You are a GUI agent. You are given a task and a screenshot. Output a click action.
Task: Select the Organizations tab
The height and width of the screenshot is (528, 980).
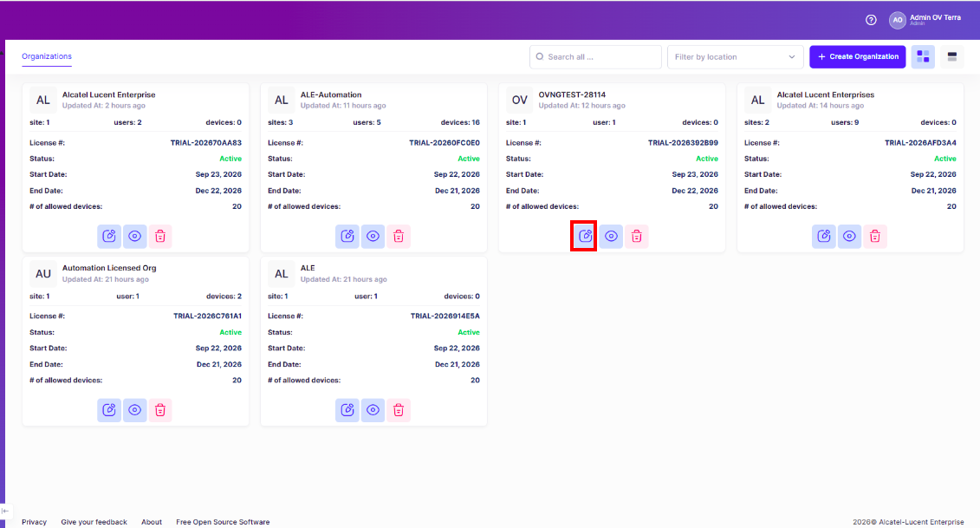(47, 56)
